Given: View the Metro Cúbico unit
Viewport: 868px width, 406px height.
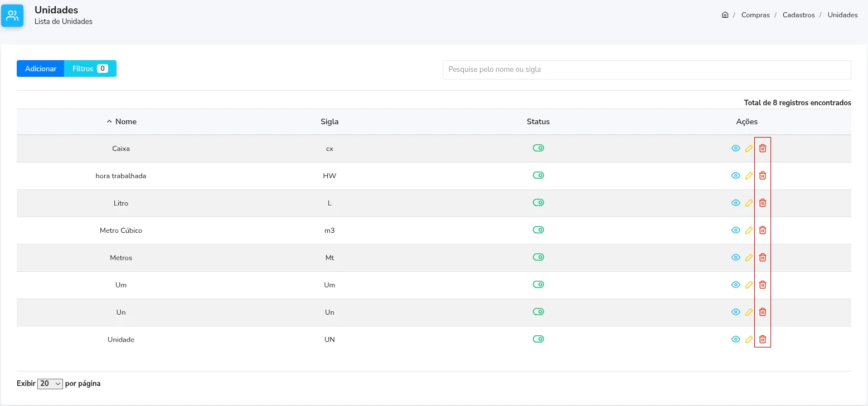Looking at the screenshot, I should click(x=735, y=230).
